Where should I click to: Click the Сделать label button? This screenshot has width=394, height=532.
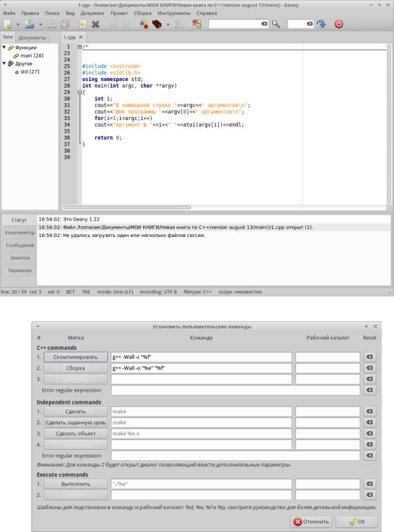tap(75, 411)
